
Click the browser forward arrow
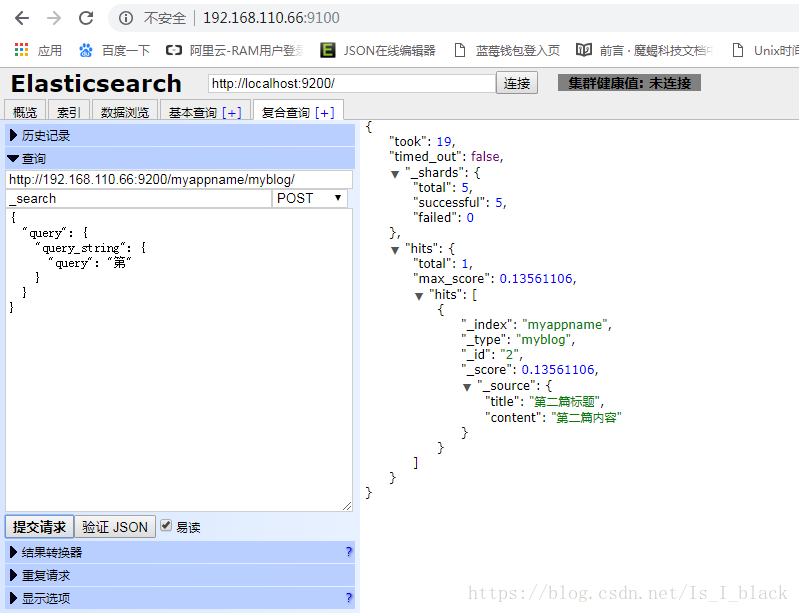tap(54, 18)
